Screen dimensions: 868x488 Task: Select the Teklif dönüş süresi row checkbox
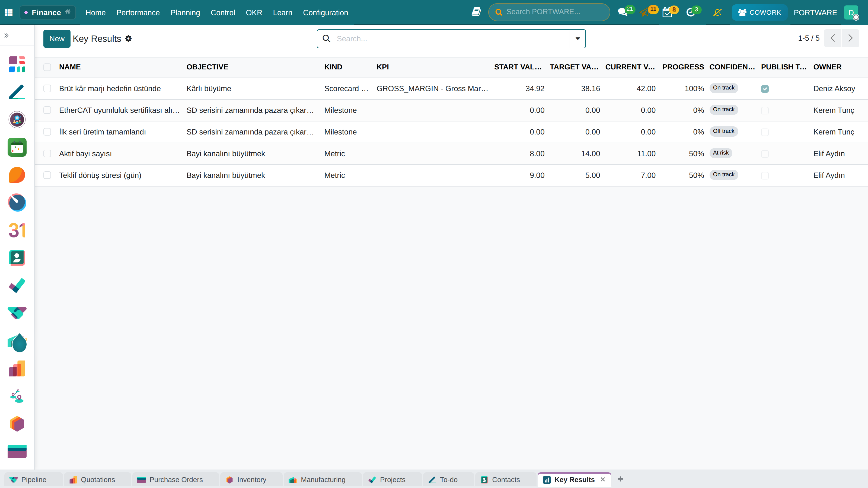47,175
